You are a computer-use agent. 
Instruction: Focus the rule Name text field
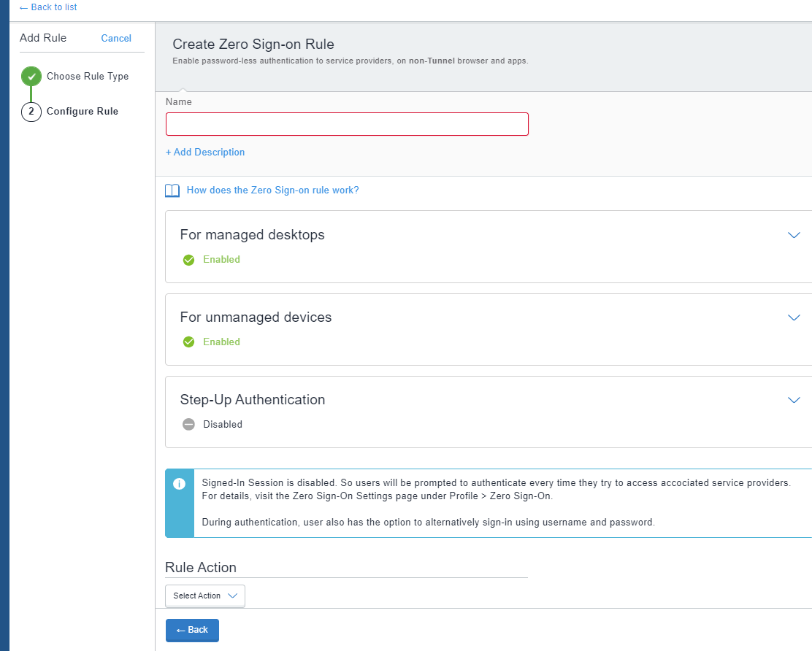[x=347, y=124]
